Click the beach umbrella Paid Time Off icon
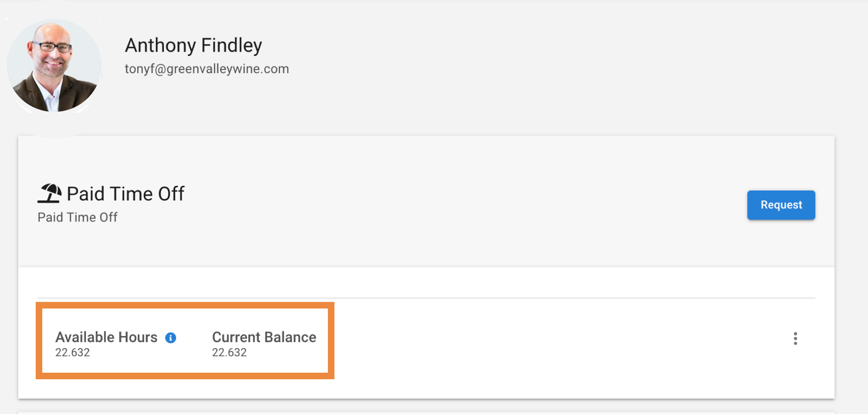The width and height of the screenshot is (868, 414). (49, 193)
